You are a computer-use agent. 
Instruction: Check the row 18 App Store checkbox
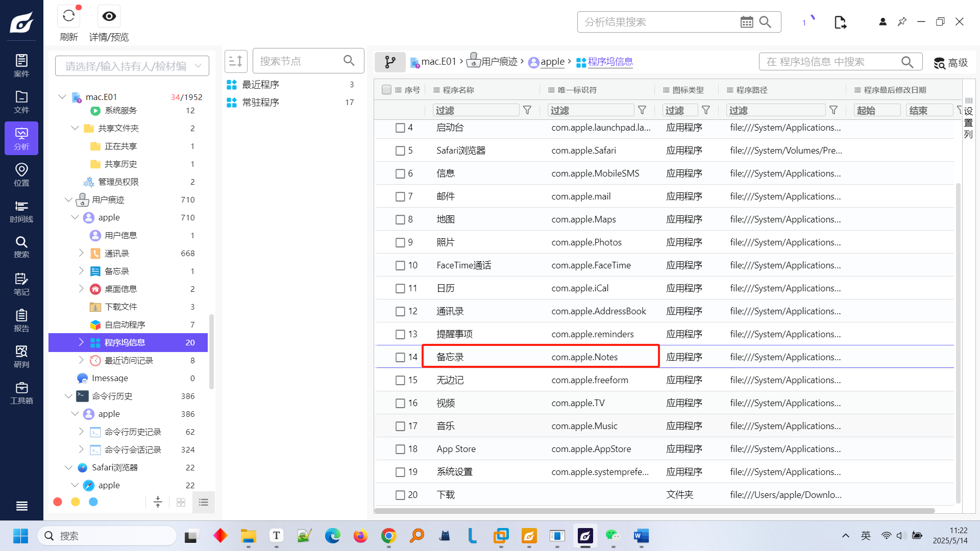click(400, 449)
